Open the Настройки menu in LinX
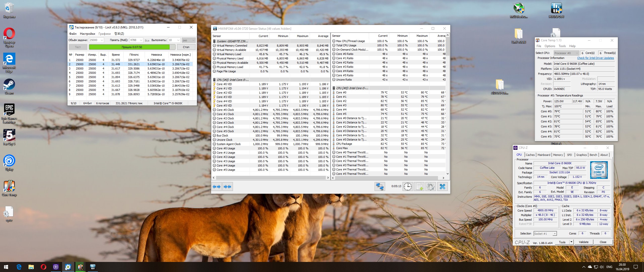This screenshot has width=644, height=272. pos(87,34)
